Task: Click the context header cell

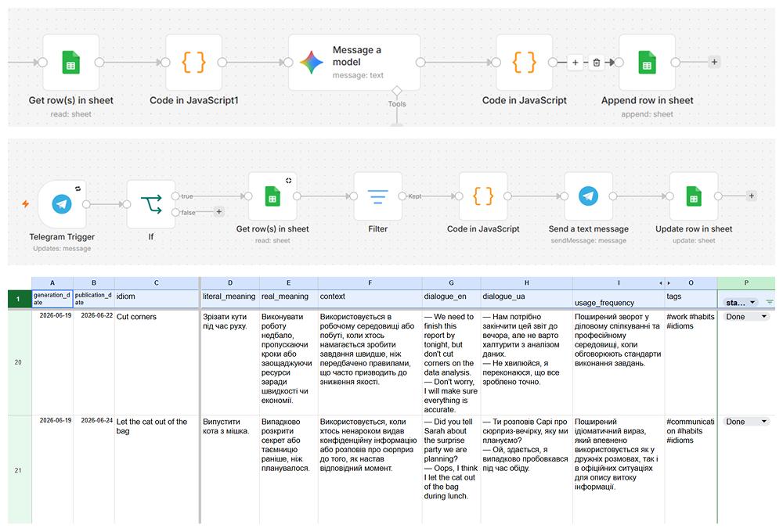Action: [370, 299]
